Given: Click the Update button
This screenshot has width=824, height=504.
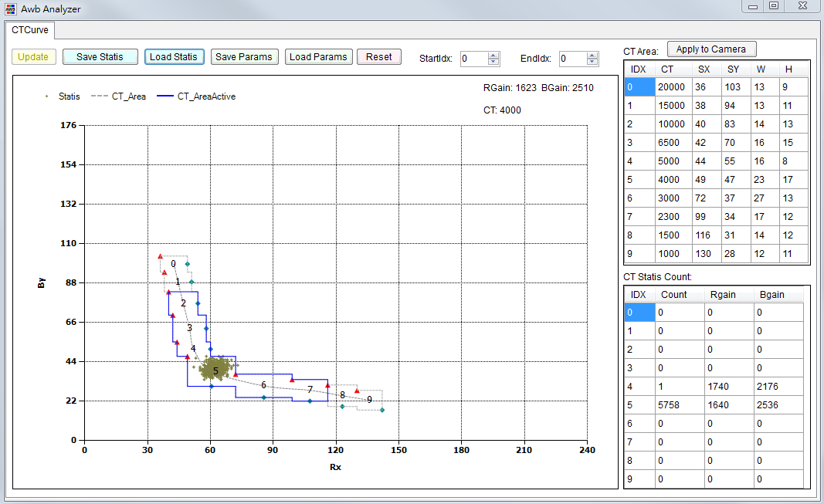Looking at the screenshot, I should pyautogui.click(x=33, y=56).
